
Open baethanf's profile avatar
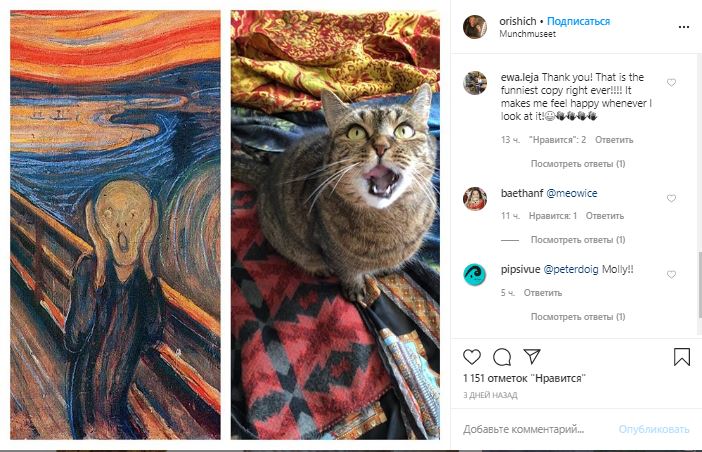pos(475,198)
